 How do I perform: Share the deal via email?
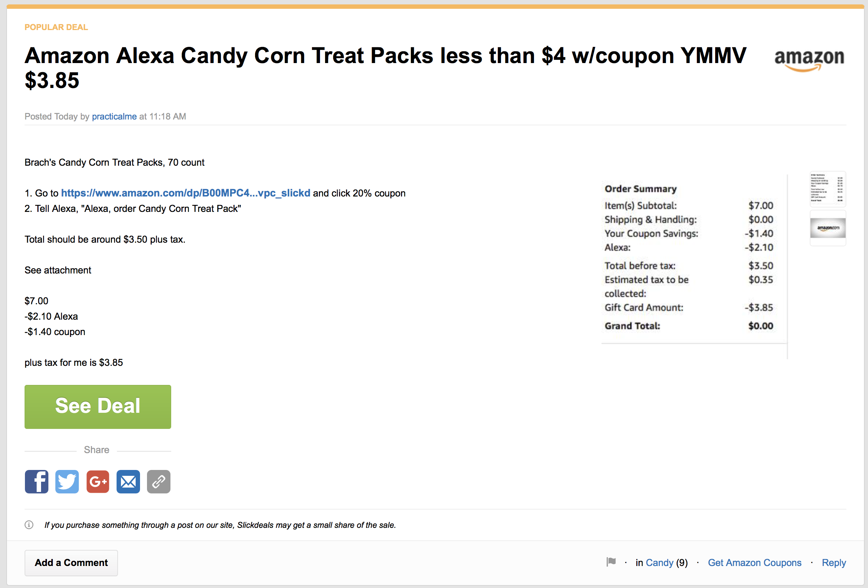click(x=128, y=482)
